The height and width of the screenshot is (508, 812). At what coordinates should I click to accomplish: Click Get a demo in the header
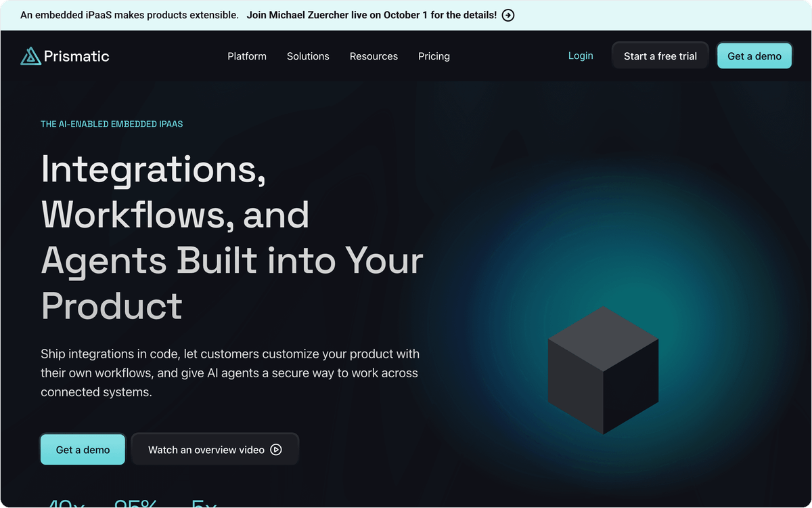coord(754,56)
